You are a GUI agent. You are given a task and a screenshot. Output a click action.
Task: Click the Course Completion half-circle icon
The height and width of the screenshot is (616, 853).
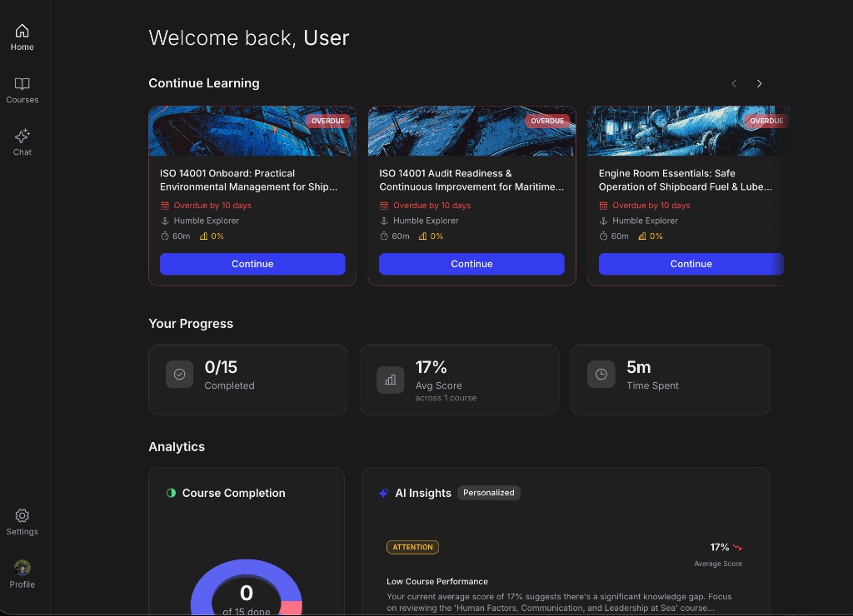click(172, 493)
